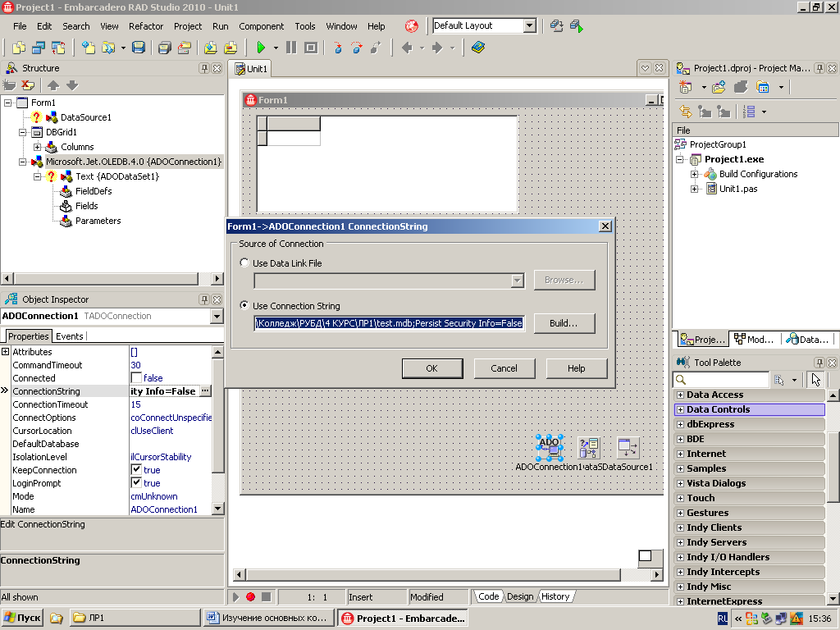Image resolution: width=840 pixels, height=630 pixels.
Task: Click the connection string text field
Action: coord(389,323)
